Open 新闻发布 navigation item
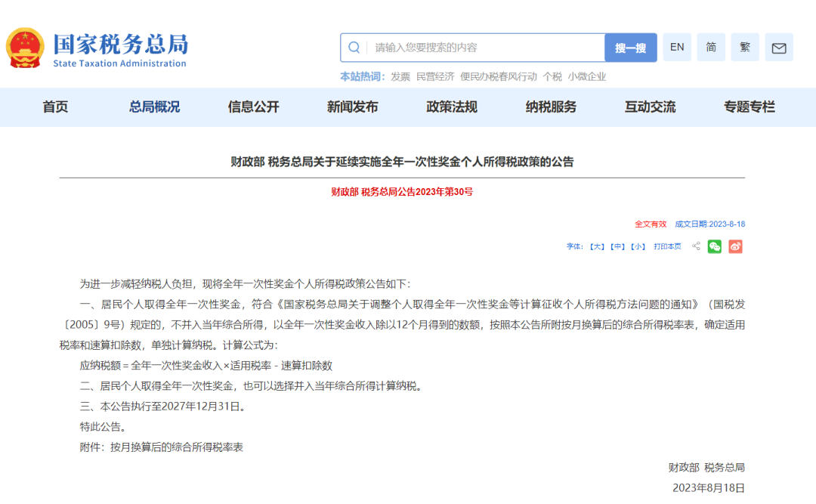 tap(352, 107)
